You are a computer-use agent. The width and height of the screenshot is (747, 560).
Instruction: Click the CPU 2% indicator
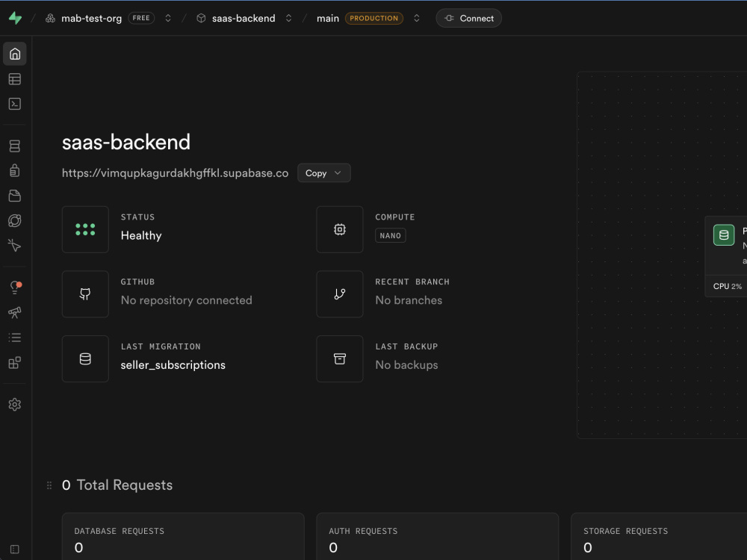click(727, 286)
